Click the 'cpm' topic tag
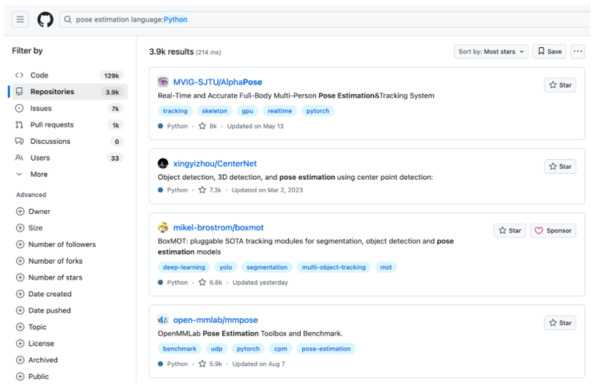The image size is (591, 391). tap(280, 349)
